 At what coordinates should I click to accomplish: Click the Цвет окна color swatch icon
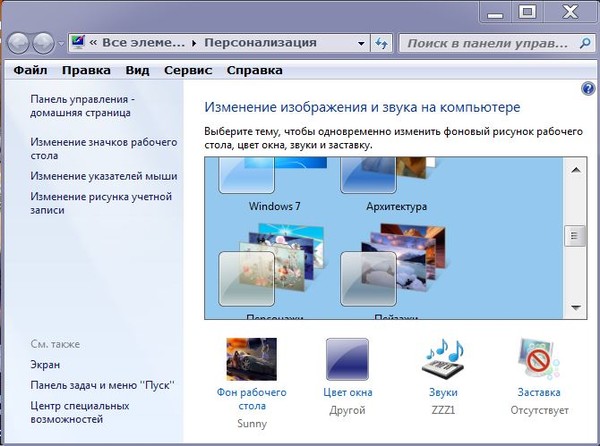click(347, 359)
